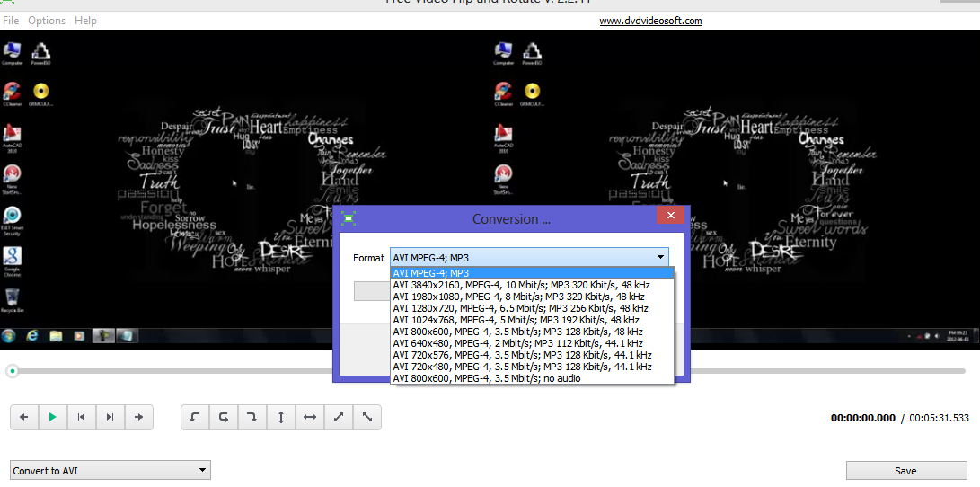Select AVI 720x576 3.5 Mbit/s option
This screenshot has height=487, width=980.
pos(532,354)
